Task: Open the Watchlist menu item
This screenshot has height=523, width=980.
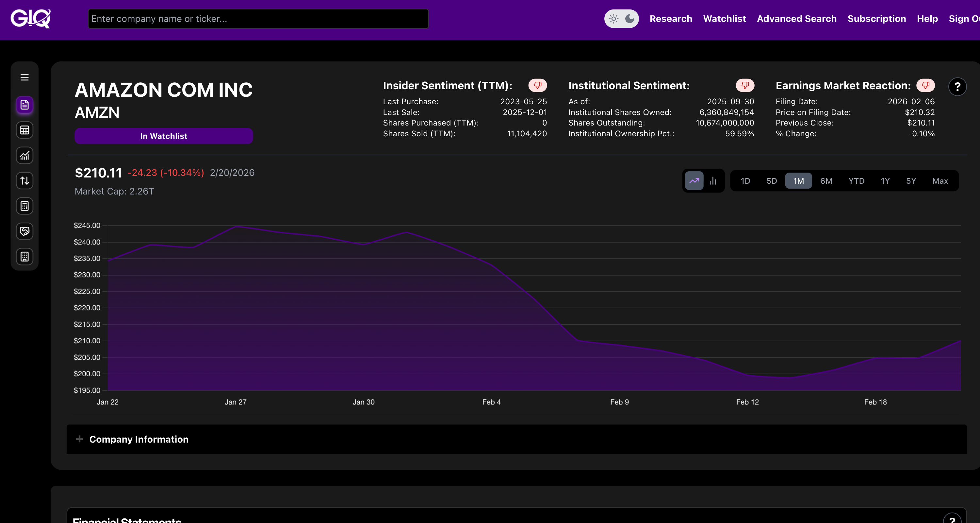Action: click(x=724, y=18)
